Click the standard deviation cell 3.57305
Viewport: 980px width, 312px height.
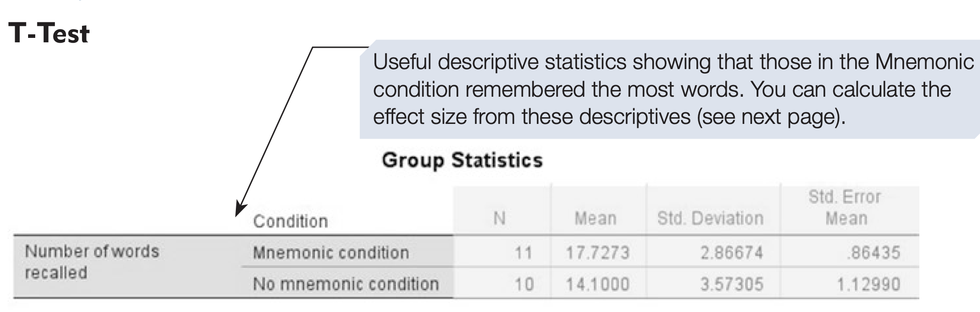(x=732, y=284)
